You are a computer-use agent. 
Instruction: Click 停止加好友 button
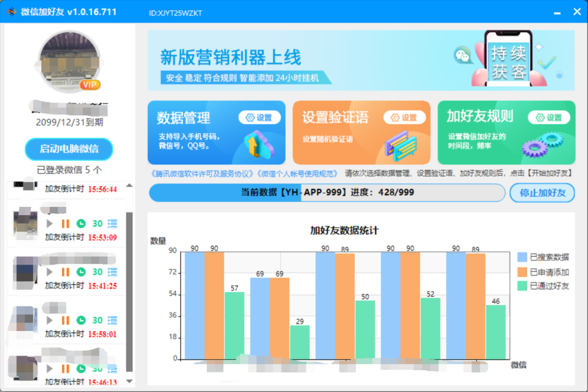pos(542,193)
